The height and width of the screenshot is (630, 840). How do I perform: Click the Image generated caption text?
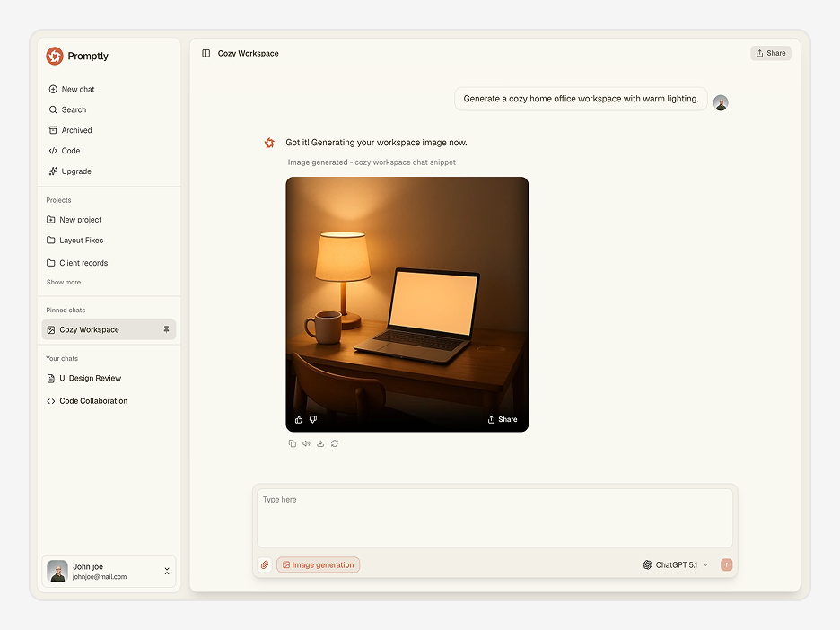coord(372,162)
